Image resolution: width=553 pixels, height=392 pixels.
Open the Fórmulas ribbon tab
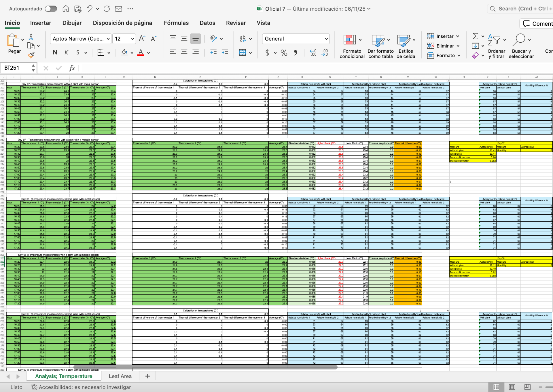coord(176,23)
